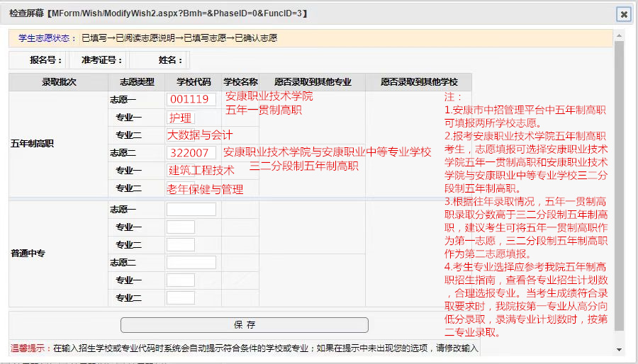Viewport: 638px width, 364px height.
Task: Click the 学校代码 column header
Action: pos(194,82)
